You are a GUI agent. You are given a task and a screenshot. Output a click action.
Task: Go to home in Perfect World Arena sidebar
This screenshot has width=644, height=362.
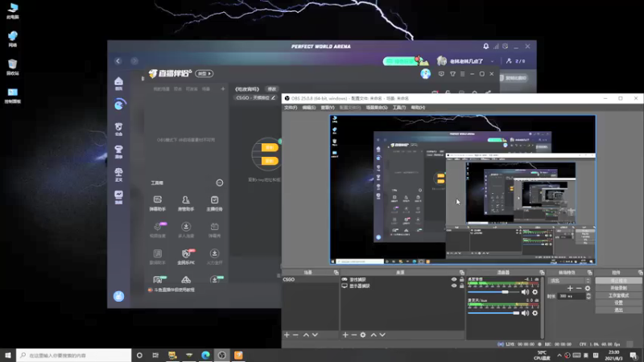[118, 84]
